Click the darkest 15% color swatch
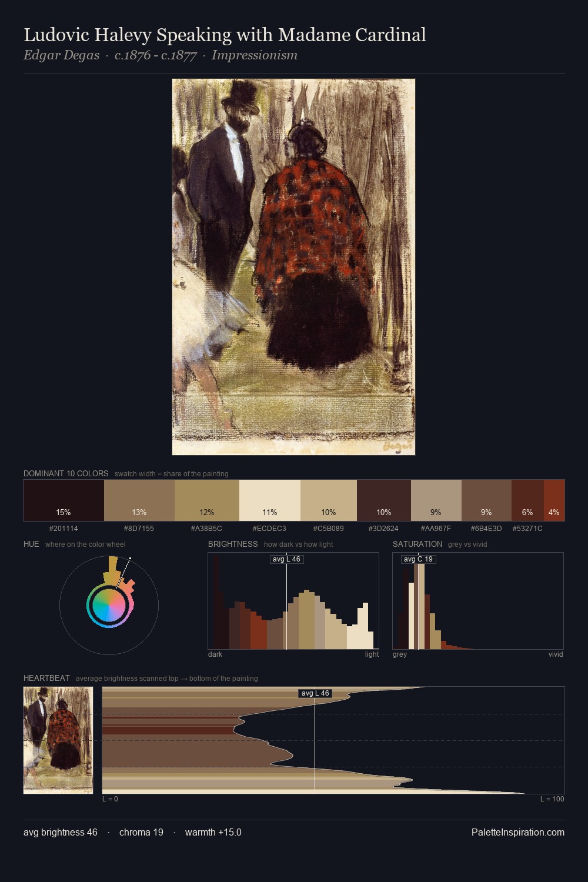Image resolution: width=588 pixels, height=882 pixels. click(x=64, y=500)
